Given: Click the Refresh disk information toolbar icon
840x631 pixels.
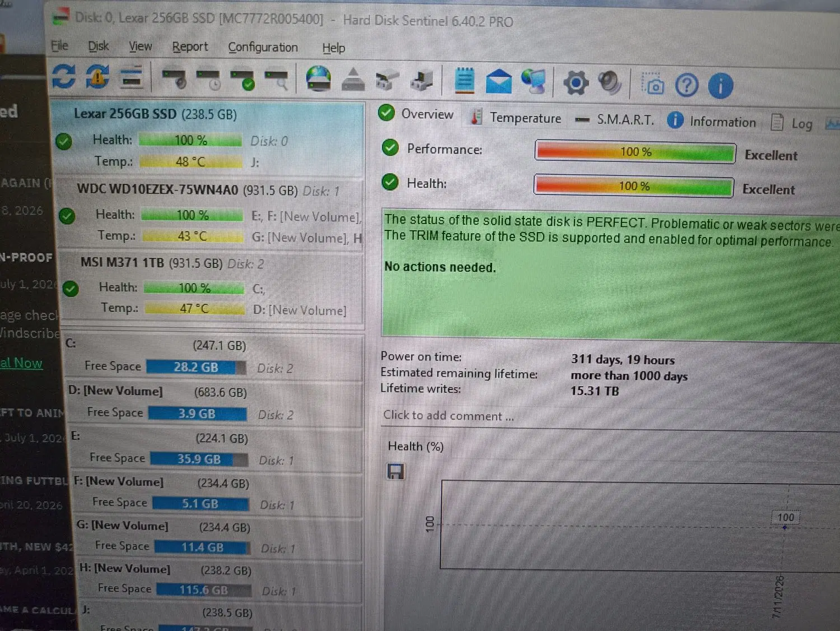Looking at the screenshot, I should 63,76.
